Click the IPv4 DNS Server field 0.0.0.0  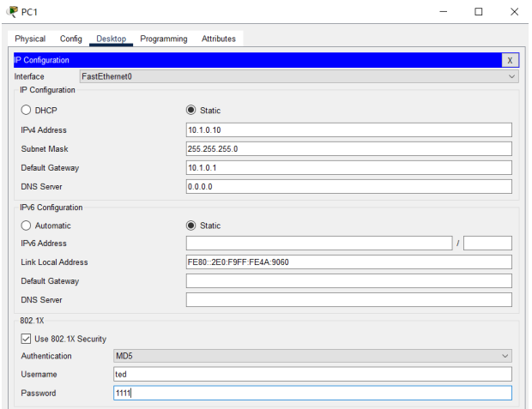click(x=348, y=187)
